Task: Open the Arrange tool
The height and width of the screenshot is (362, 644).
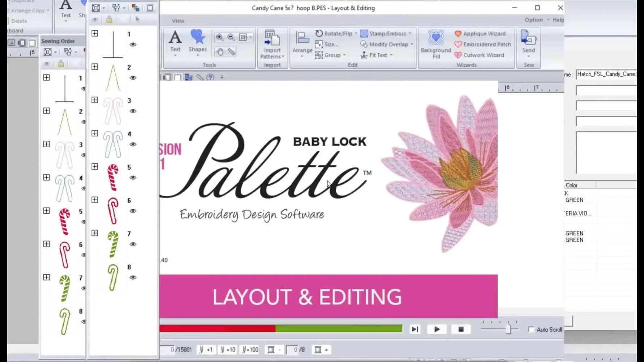Action: click(302, 45)
